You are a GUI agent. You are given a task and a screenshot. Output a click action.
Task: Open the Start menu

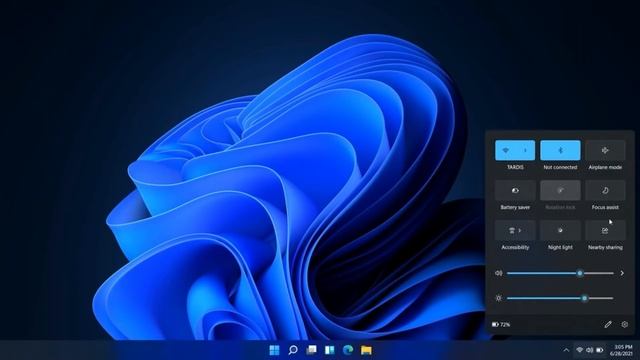pyautogui.click(x=274, y=350)
